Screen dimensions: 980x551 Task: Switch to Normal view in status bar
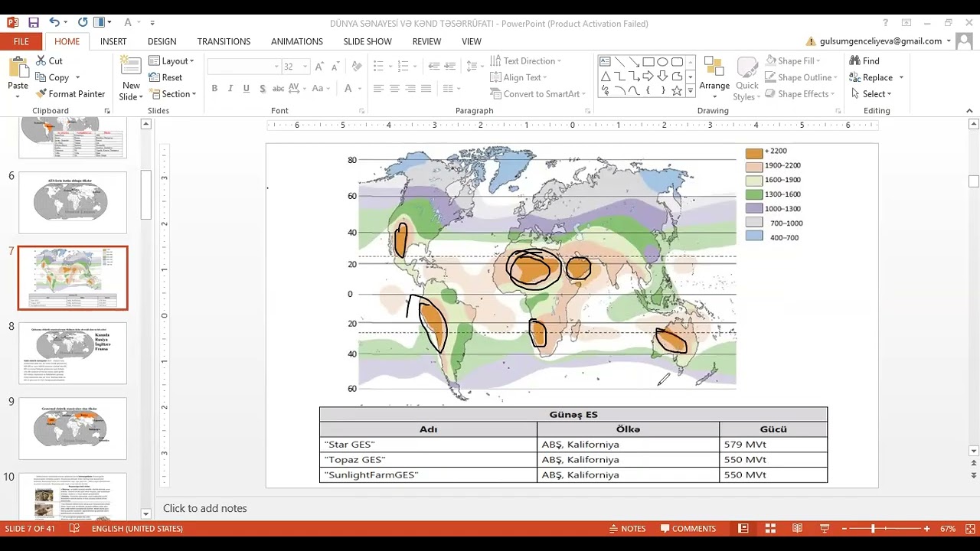click(743, 529)
